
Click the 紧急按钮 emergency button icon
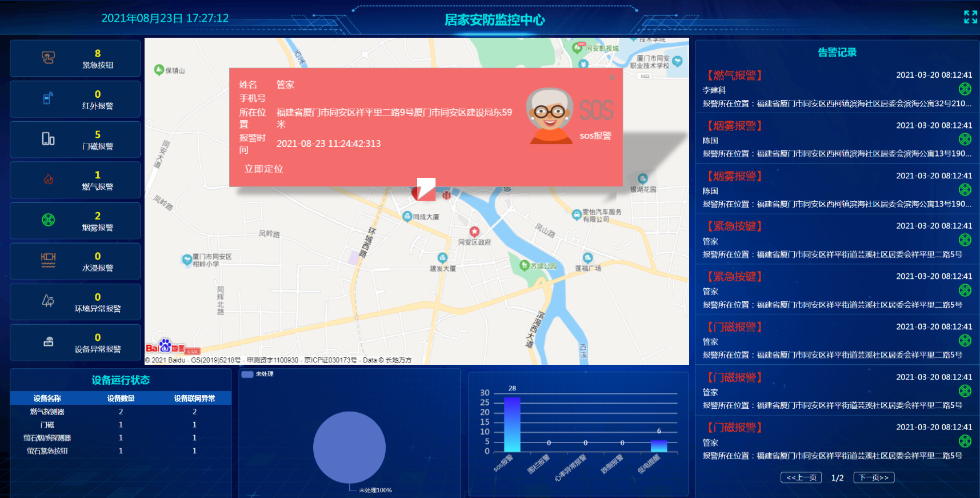click(x=49, y=58)
